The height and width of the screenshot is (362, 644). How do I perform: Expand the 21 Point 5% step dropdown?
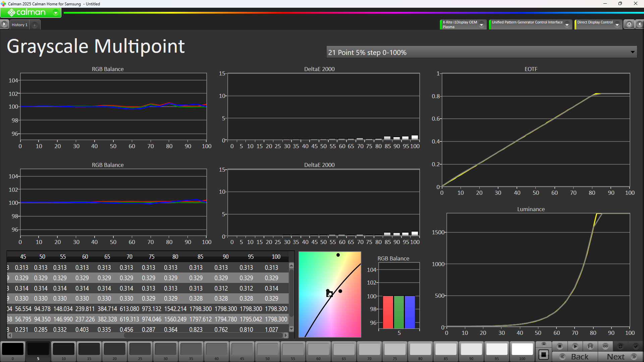click(x=632, y=52)
